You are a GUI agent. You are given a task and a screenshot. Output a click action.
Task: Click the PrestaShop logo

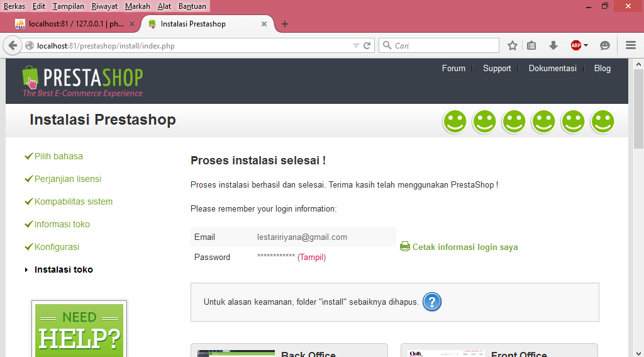(x=82, y=81)
